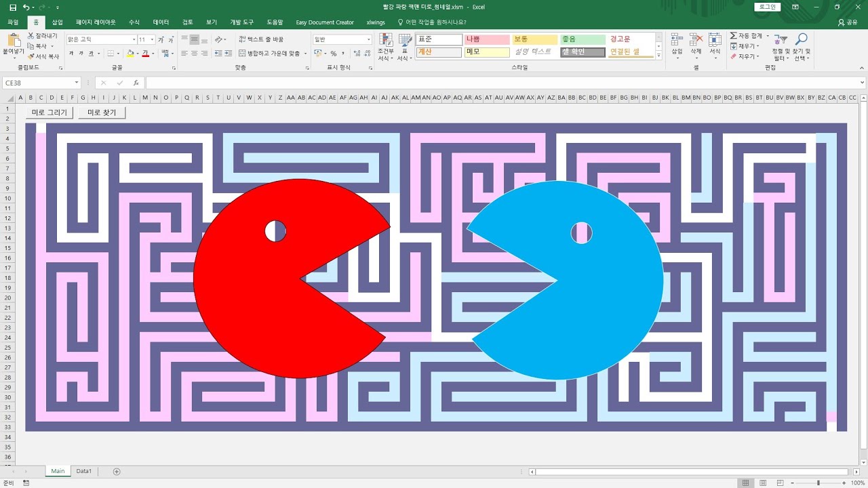The height and width of the screenshot is (488, 868).
Task: Open the number format dropdown (일반)
Action: (368, 40)
